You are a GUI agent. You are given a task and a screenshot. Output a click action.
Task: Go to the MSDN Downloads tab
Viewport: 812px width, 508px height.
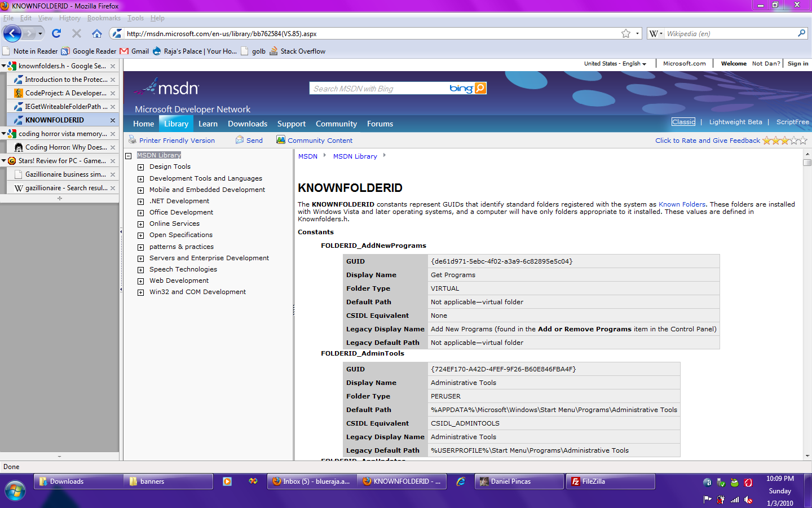(x=248, y=124)
